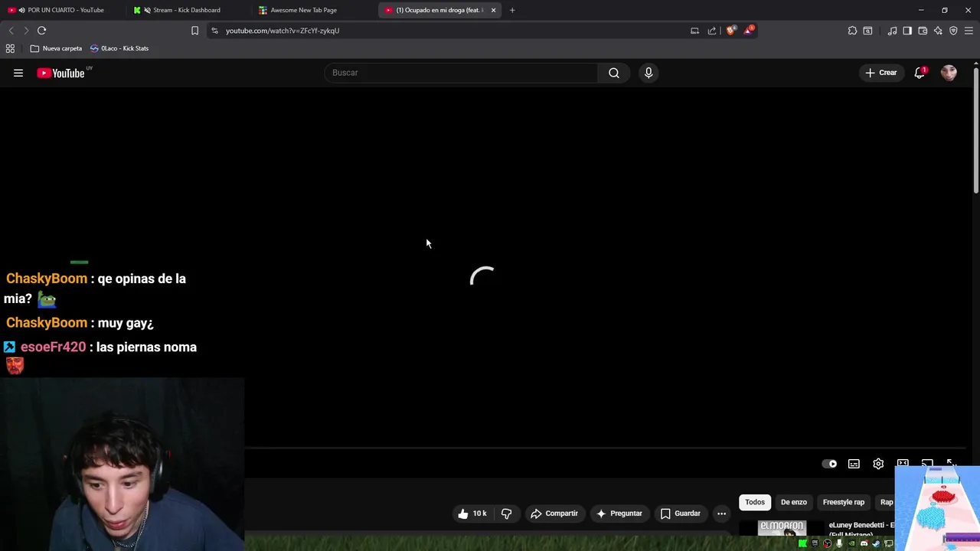Image resolution: width=980 pixels, height=551 pixels.
Task: Select the Freestyle rap filter chip
Action: (x=844, y=502)
